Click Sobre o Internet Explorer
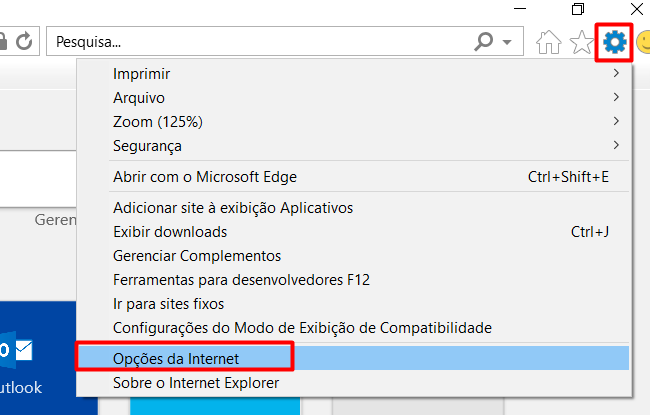 [x=196, y=382]
